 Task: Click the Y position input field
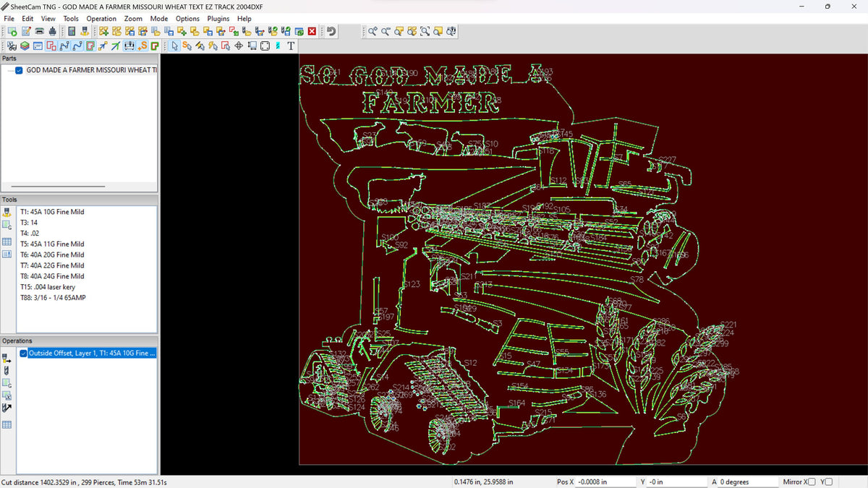(677, 481)
